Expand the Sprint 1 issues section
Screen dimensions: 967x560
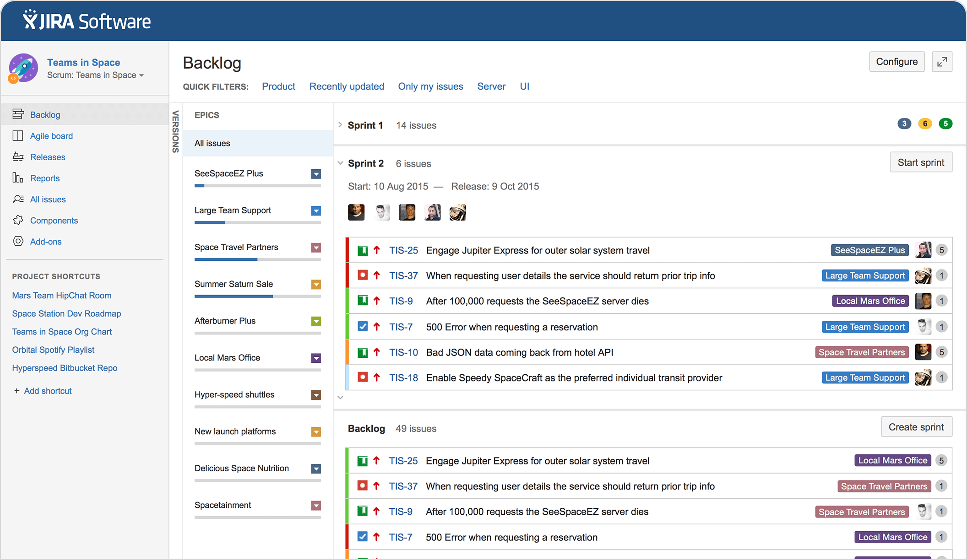pos(340,125)
